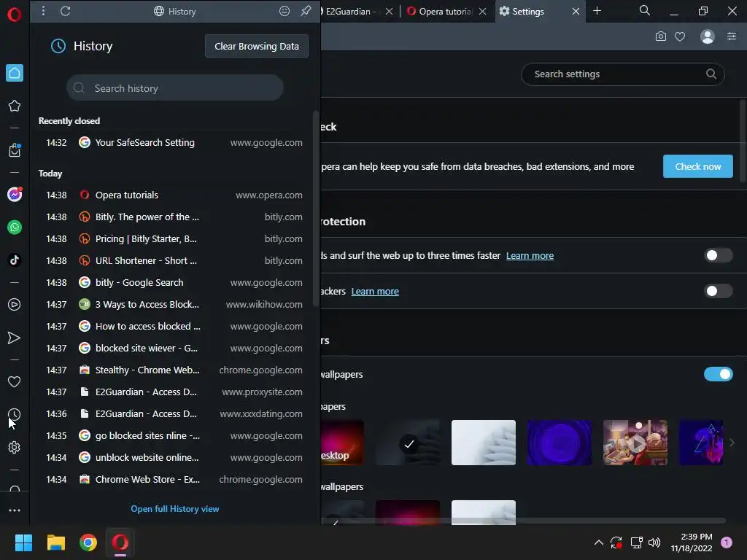Open File Explorer from the taskbar
The height and width of the screenshot is (560, 747).
tap(55, 542)
